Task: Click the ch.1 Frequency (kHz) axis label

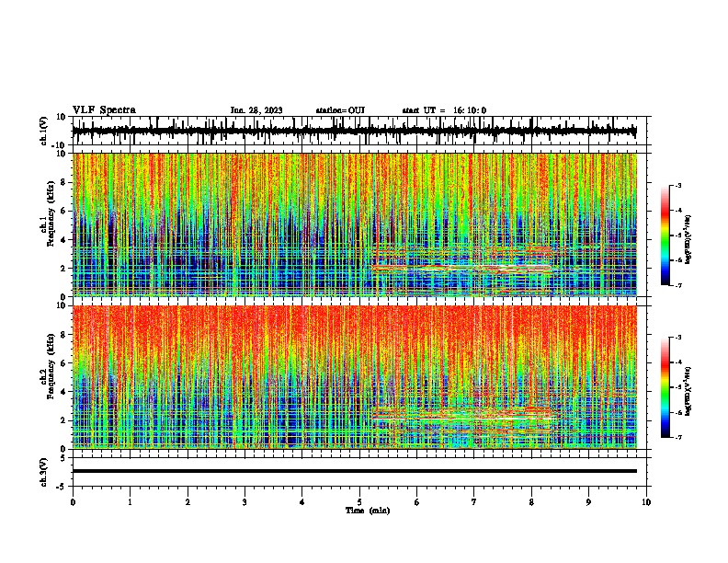Action: (x=50, y=213)
